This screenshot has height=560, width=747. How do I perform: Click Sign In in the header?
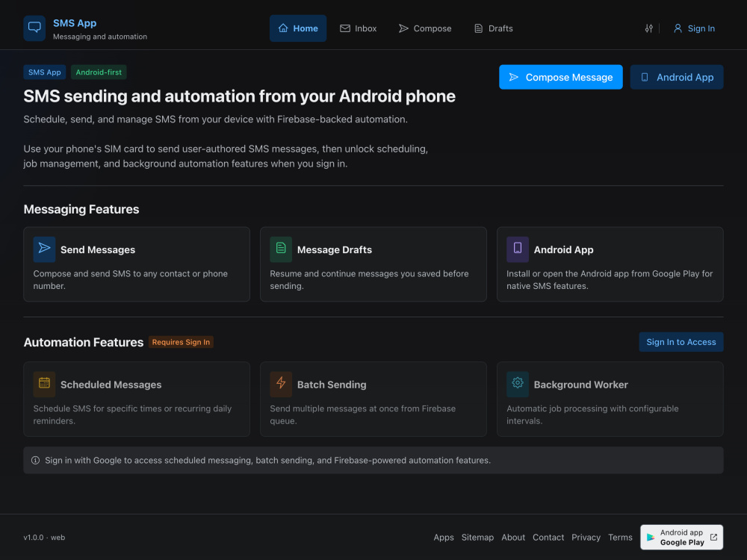click(x=694, y=28)
